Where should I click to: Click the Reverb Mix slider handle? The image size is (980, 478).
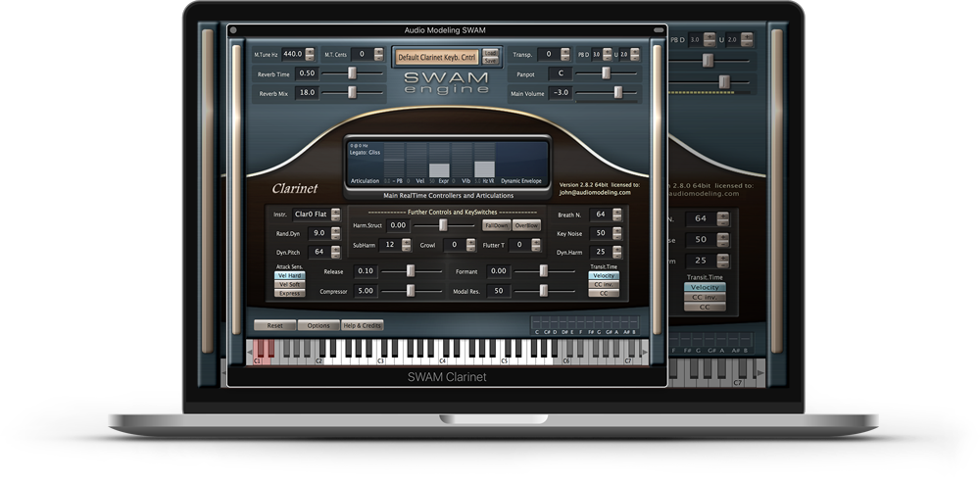tap(352, 92)
